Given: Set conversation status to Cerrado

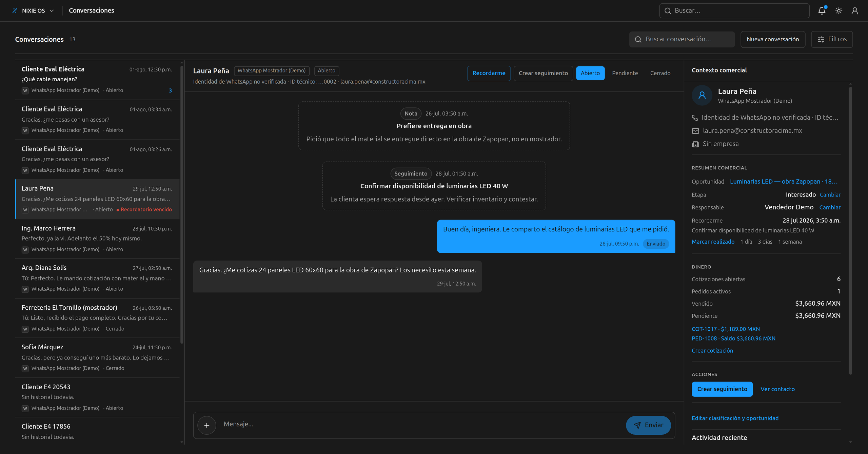Looking at the screenshot, I should [x=660, y=73].
